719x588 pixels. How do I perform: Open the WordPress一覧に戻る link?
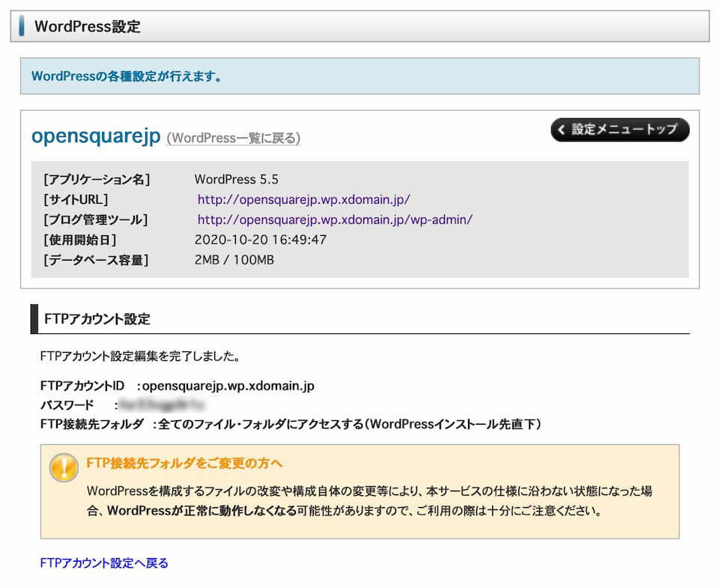(234, 138)
